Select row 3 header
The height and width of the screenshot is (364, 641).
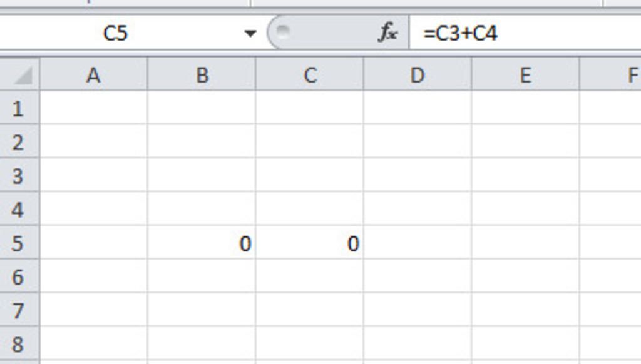point(18,176)
